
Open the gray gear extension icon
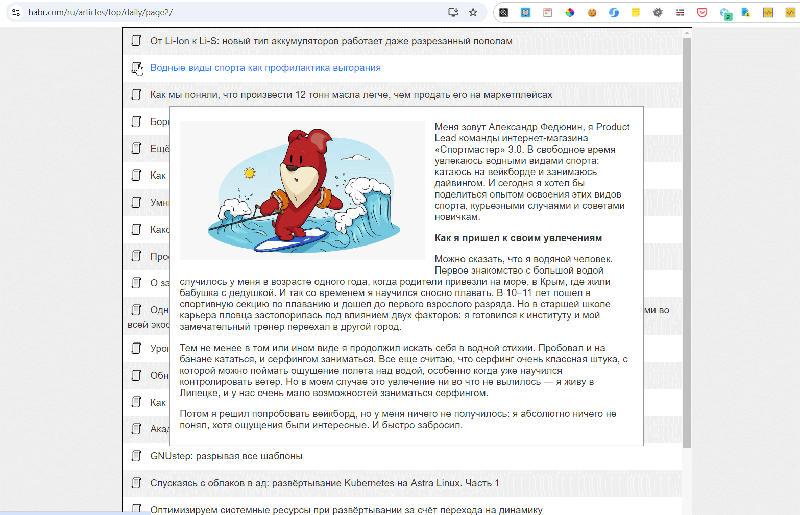658,13
